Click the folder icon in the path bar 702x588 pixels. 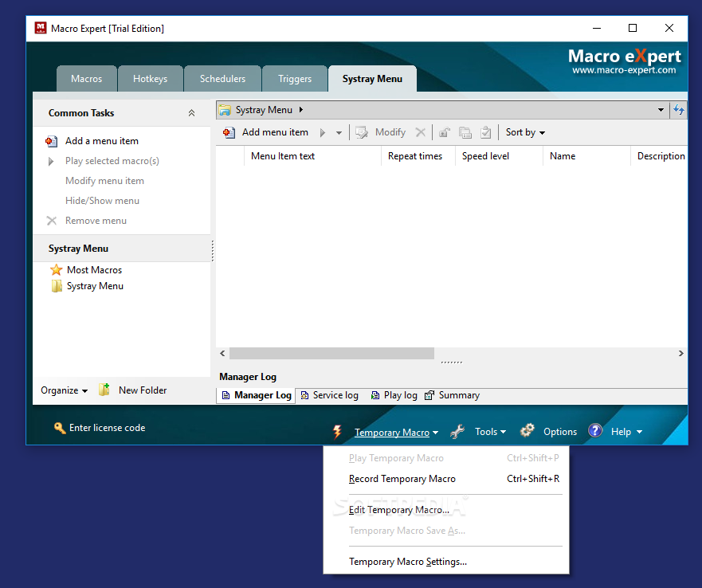click(x=225, y=110)
